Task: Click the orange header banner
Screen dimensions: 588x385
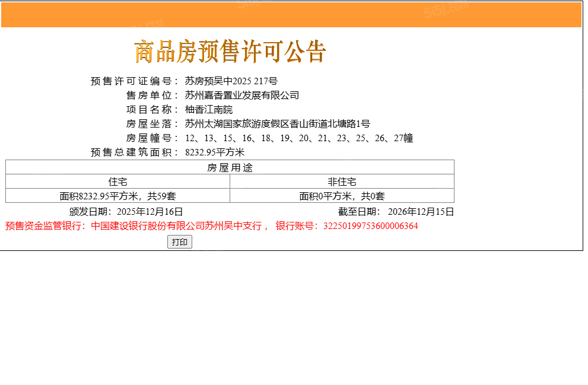Action: (291, 15)
